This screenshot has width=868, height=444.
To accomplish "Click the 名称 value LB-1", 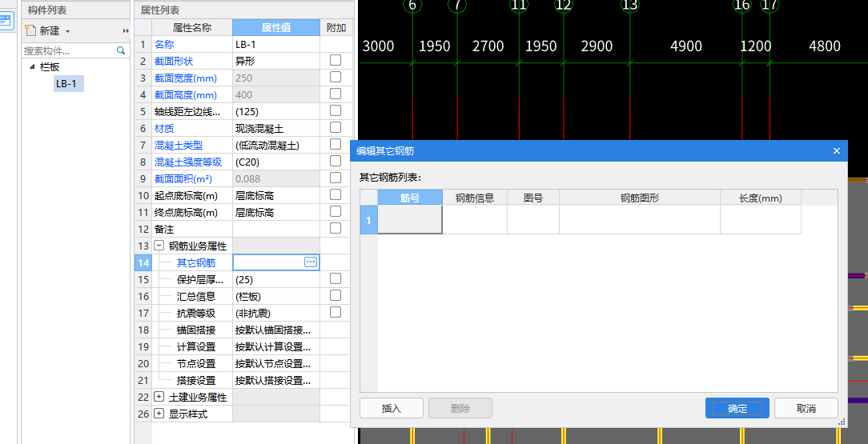I will [x=276, y=44].
